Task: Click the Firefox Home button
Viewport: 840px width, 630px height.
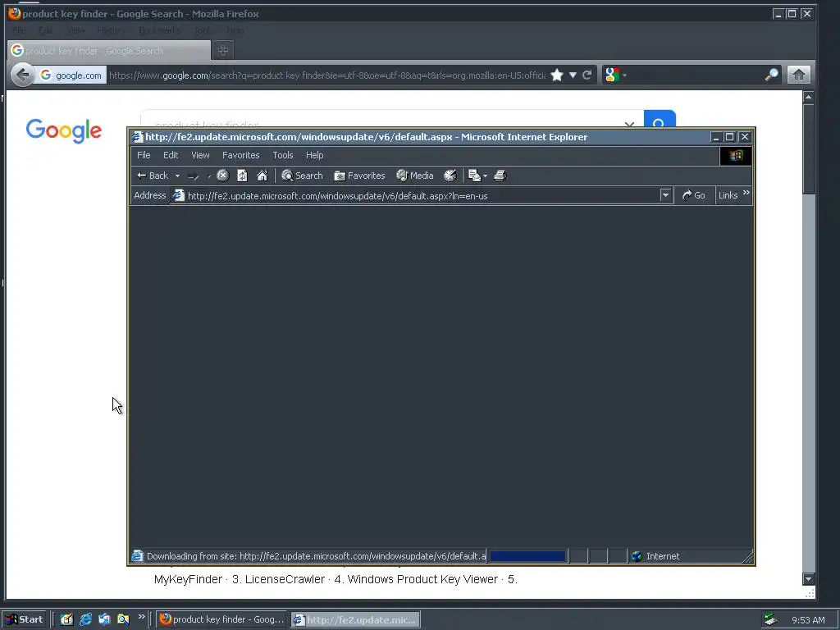Action: [x=799, y=75]
